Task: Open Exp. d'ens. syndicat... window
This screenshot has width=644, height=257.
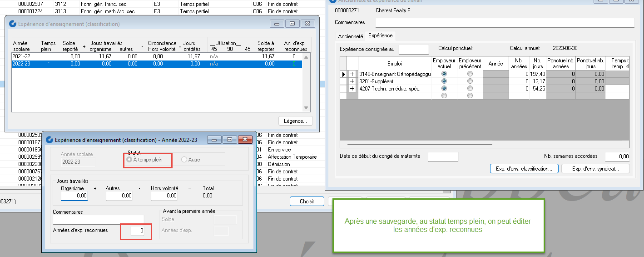Action: click(x=595, y=169)
